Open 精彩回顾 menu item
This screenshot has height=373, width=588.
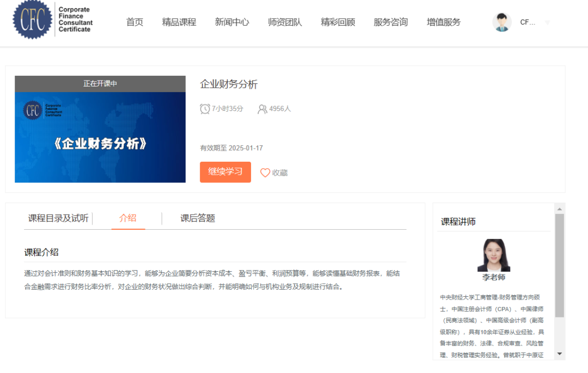[338, 22]
